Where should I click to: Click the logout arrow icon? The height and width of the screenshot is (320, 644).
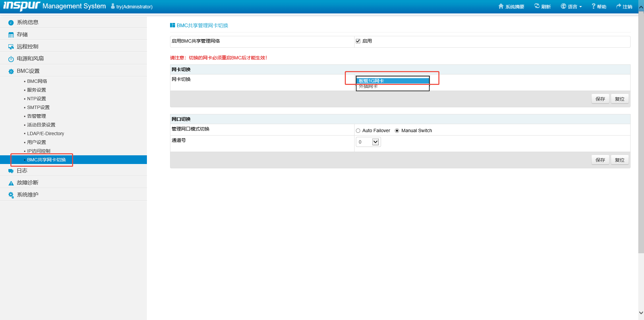[x=619, y=6]
